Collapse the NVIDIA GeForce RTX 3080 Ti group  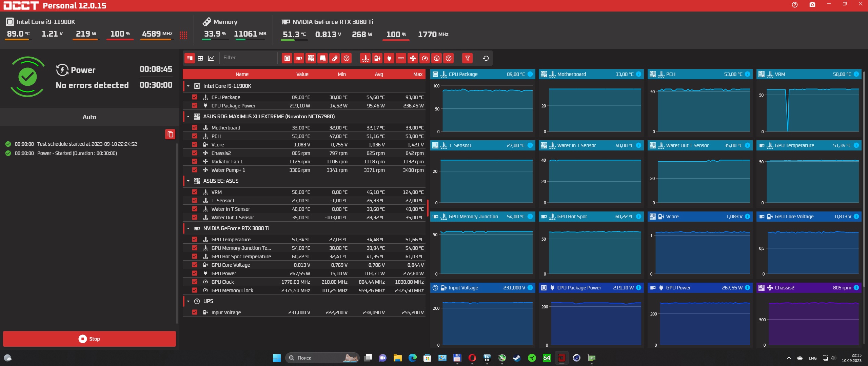tap(188, 228)
